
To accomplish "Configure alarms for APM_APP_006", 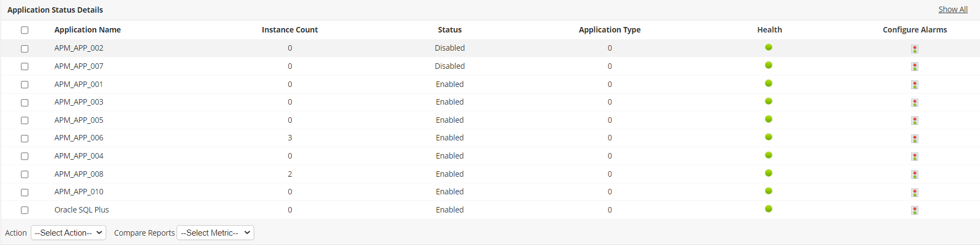I will tap(915, 139).
